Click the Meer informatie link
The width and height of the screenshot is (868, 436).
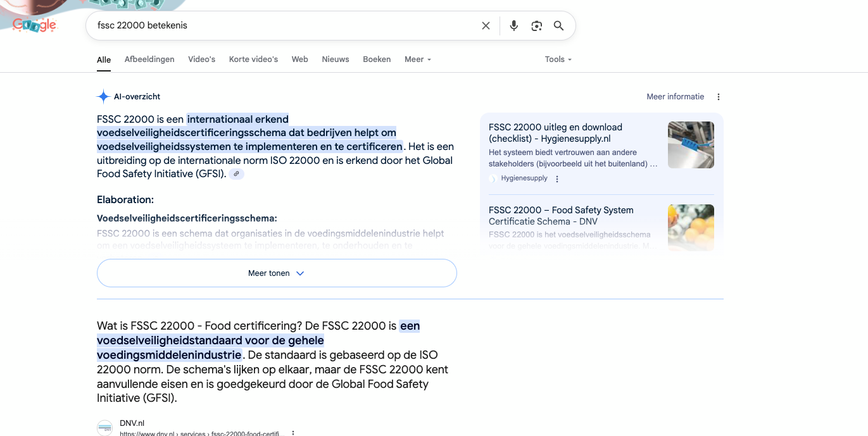click(x=675, y=97)
